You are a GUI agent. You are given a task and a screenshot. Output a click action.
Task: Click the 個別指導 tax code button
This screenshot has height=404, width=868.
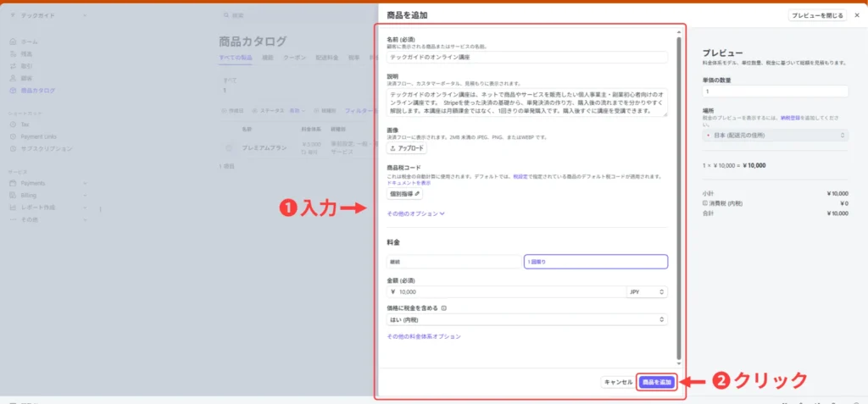click(404, 194)
